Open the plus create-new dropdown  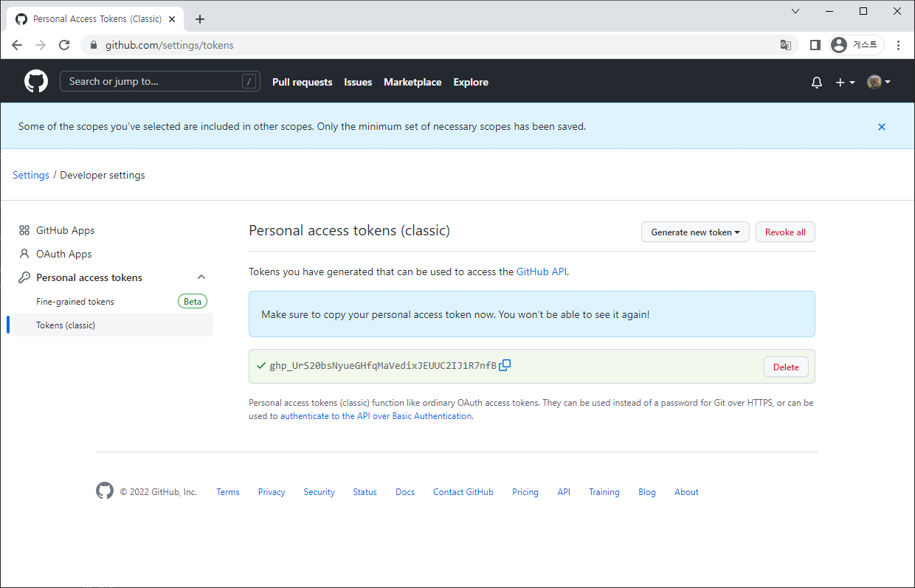click(x=844, y=83)
